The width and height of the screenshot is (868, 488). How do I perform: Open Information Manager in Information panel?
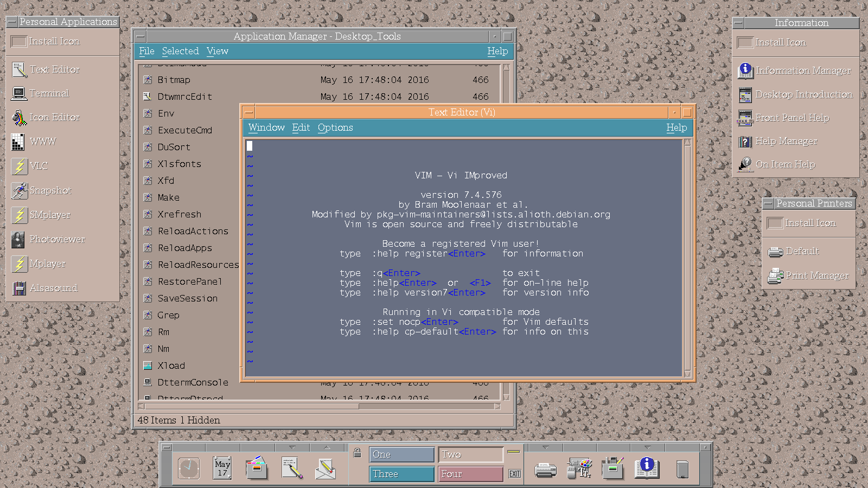pos(794,70)
